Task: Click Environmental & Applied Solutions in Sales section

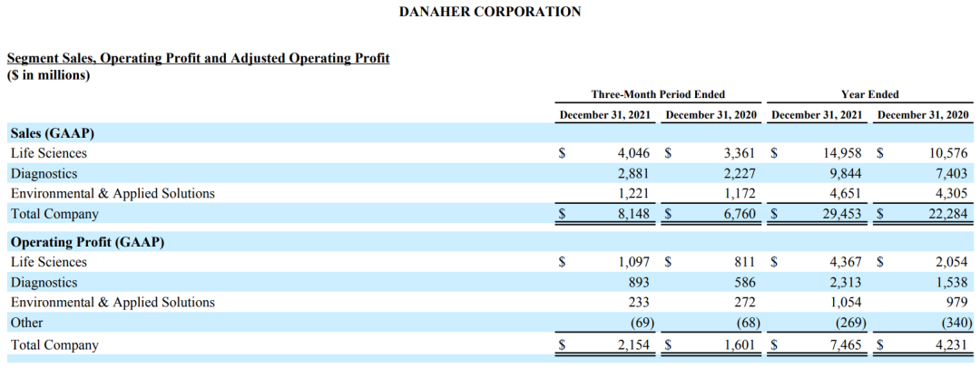Action: 113,194
